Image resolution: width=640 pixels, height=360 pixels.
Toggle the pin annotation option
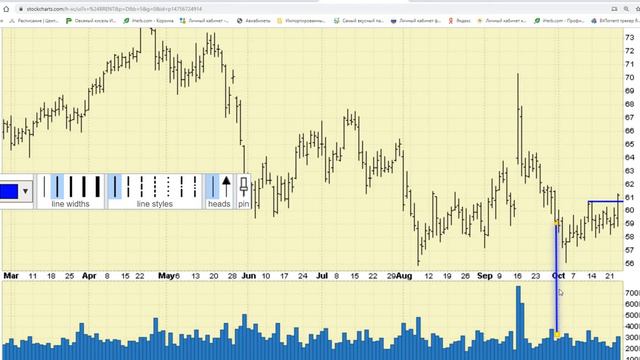(244, 187)
